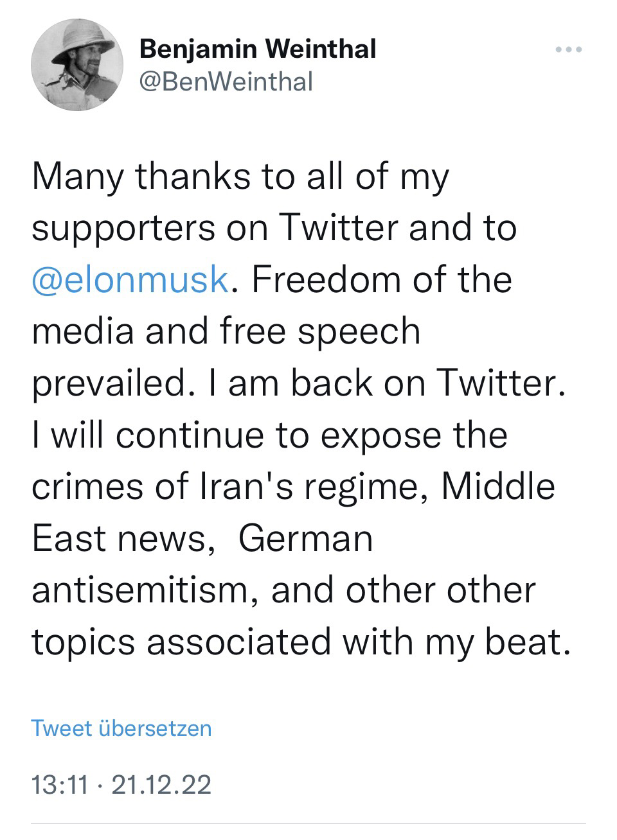This screenshot has width=617, height=840.
Task: Click Benjamin Weinthal's profile picture
Action: (77, 65)
